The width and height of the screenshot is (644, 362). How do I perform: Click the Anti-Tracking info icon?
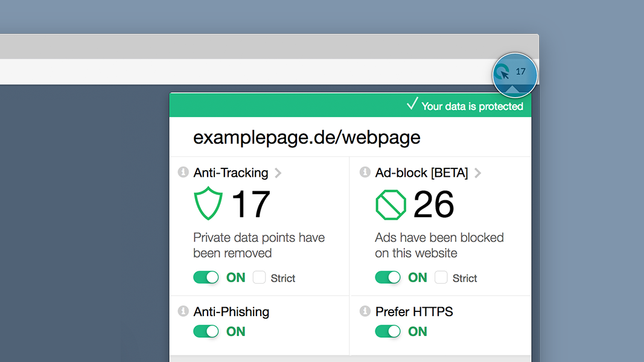click(183, 172)
